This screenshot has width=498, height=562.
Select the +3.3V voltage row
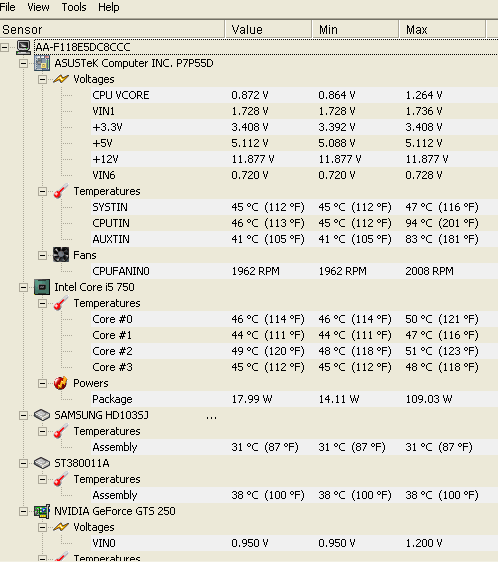pos(294,127)
